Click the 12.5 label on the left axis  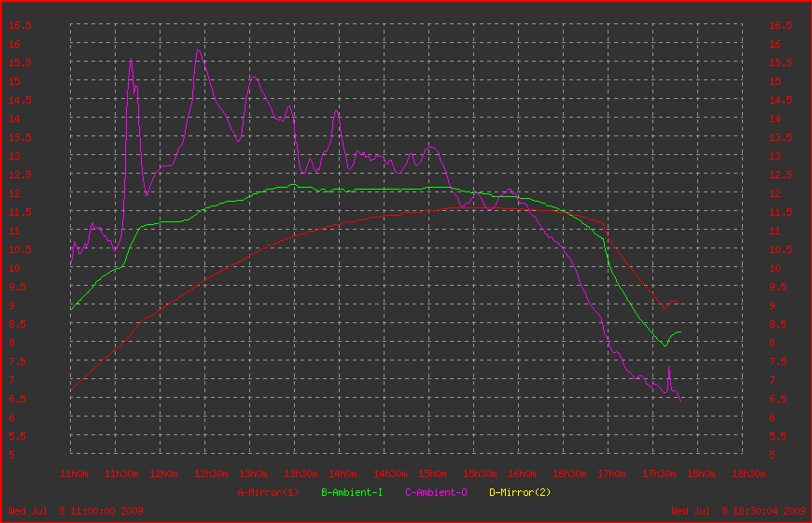[x=20, y=175]
